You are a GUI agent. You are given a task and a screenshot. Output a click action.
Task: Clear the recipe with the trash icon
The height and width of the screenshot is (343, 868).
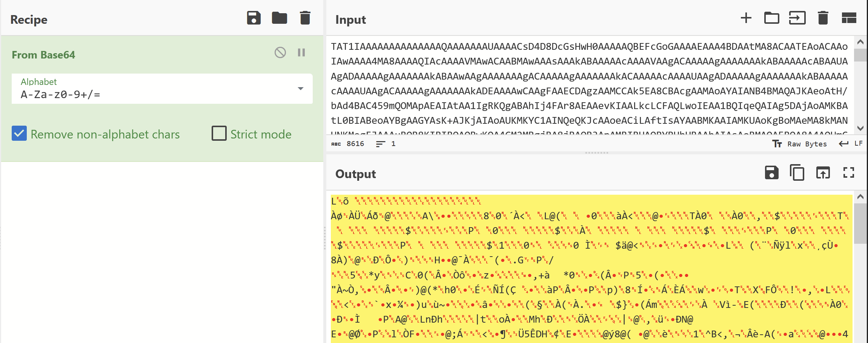(304, 18)
